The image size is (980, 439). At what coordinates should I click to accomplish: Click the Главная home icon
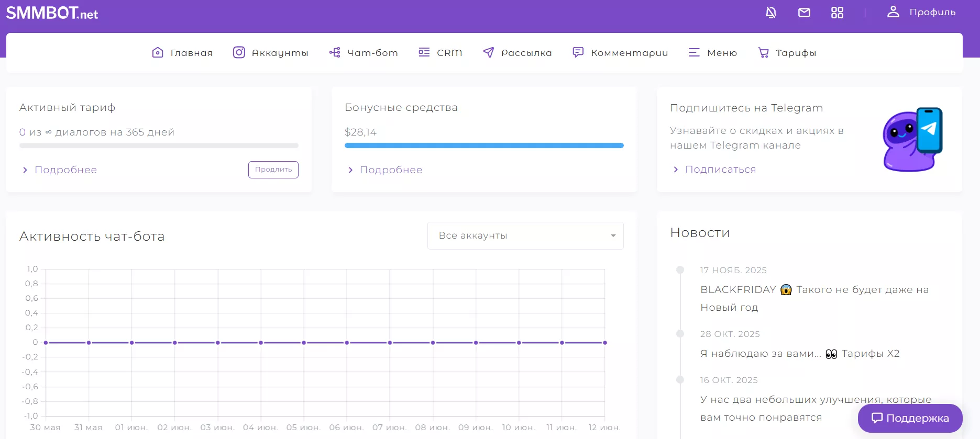158,52
